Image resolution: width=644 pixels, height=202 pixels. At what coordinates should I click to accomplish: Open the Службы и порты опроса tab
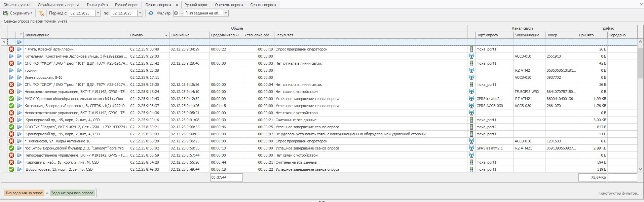click(x=58, y=5)
